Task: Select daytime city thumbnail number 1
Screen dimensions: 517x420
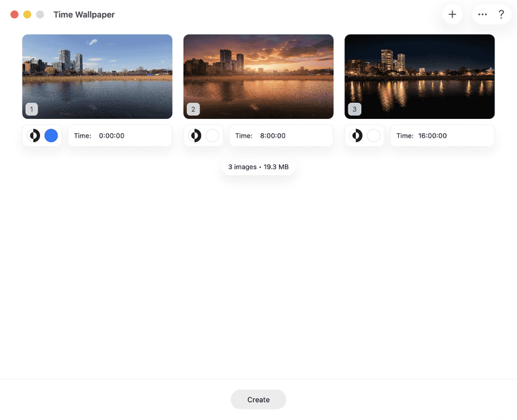Action: coord(98,76)
